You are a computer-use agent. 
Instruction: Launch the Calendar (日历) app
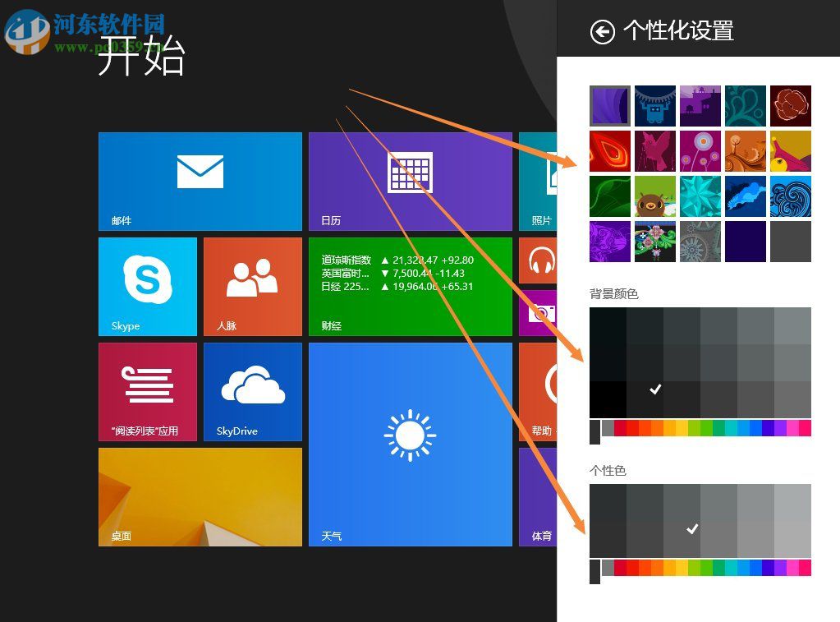point(409,181)
